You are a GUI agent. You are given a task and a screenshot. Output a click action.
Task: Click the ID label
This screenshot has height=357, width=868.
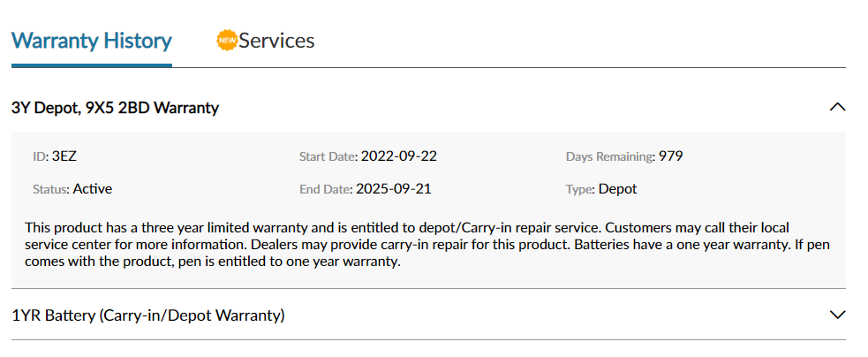coord(41,157)
